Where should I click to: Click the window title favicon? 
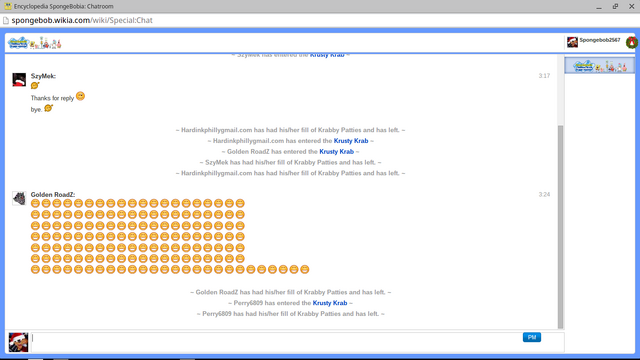pyautogui.click(x=8, y=6)
